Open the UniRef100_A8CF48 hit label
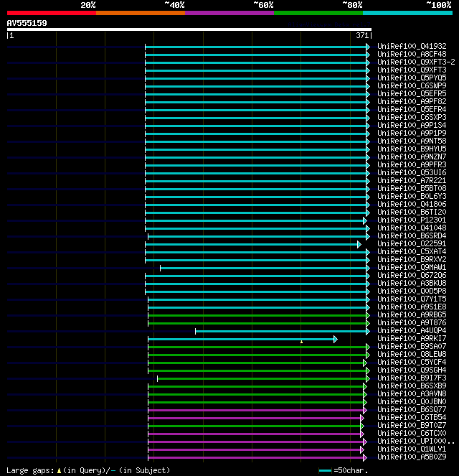459x476 pixels. click(412, 54)
